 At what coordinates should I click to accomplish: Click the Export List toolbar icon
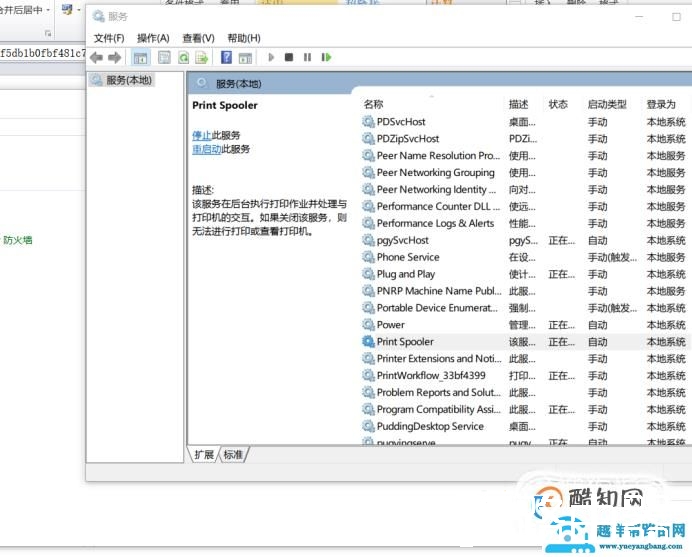202,57
